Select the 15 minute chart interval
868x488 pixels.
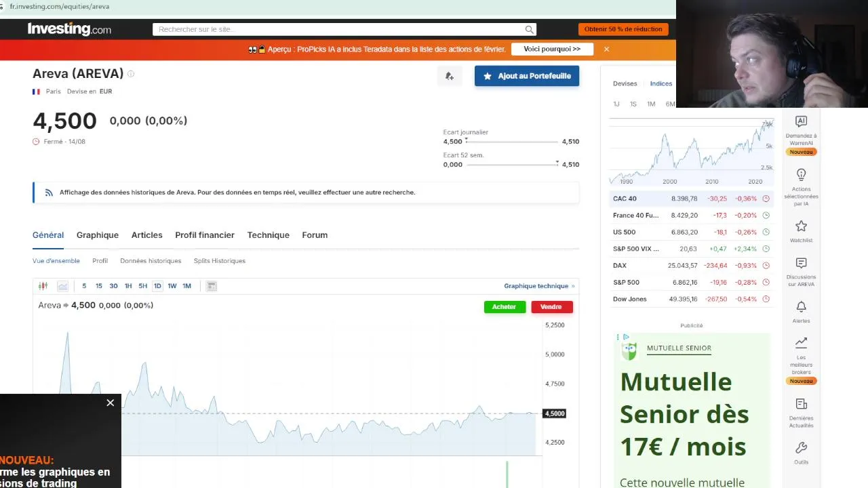click(x=99, y=286)
